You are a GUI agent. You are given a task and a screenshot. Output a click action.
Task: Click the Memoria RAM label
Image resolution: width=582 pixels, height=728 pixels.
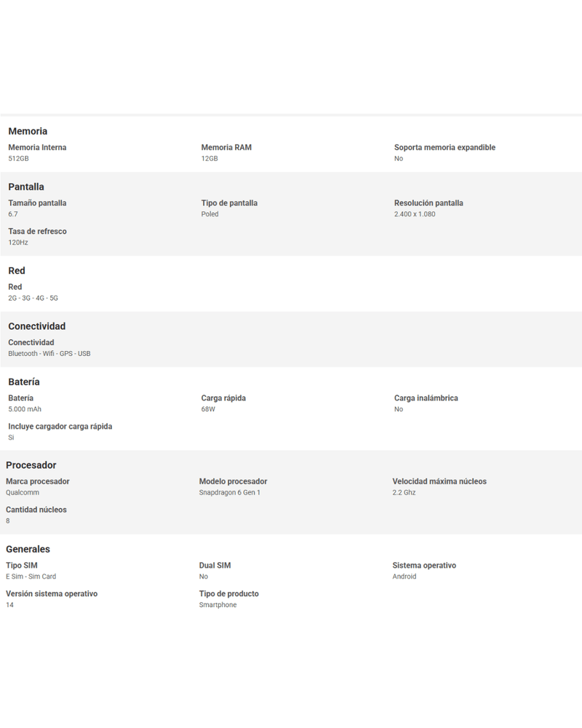[226, 147]
